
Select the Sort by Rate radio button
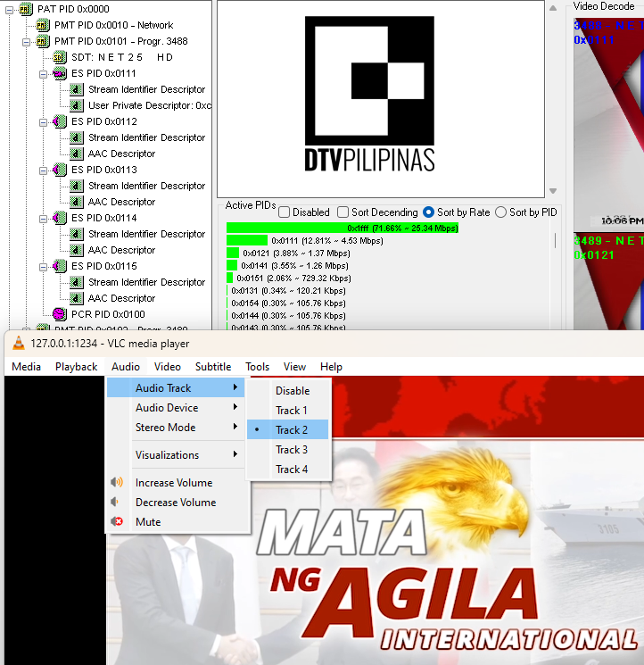coord(428,212)
